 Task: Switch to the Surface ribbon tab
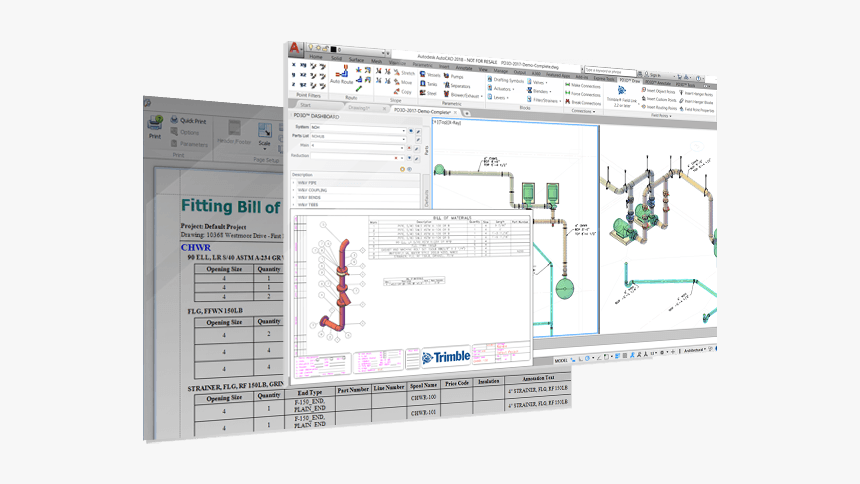[356, 60]
